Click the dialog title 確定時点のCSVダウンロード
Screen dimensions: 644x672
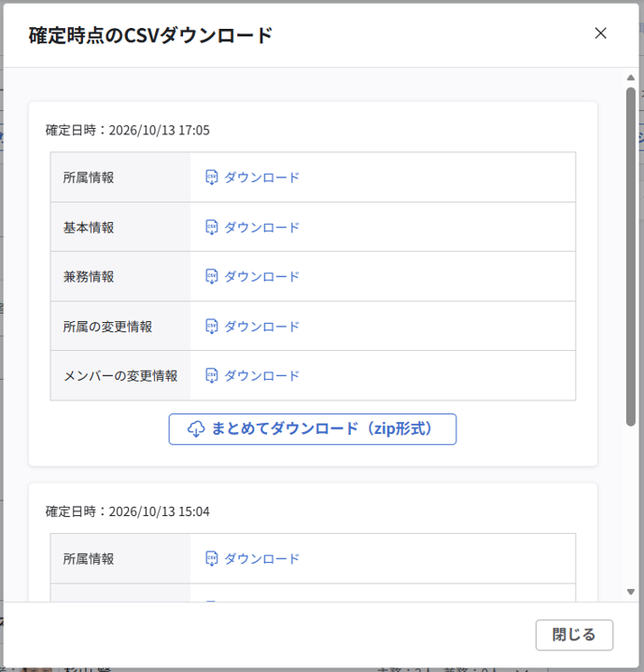pos(151,35)
